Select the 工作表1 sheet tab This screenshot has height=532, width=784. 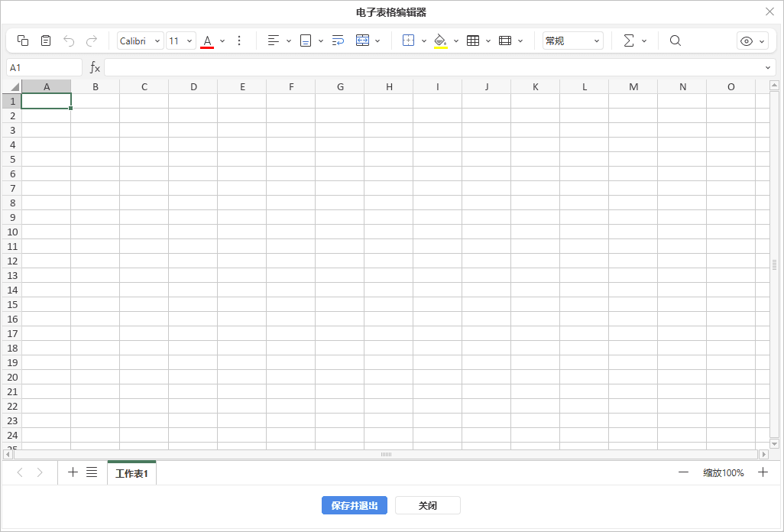pos(131,474)
